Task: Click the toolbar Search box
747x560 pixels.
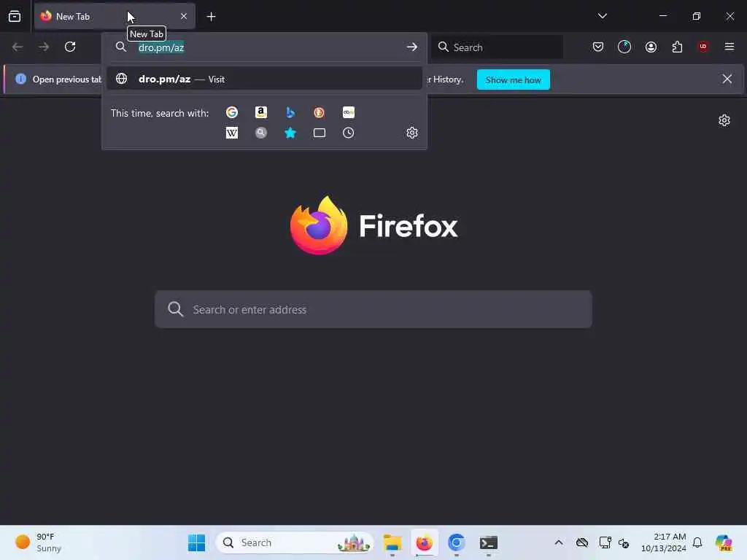Action: point(497,47)
